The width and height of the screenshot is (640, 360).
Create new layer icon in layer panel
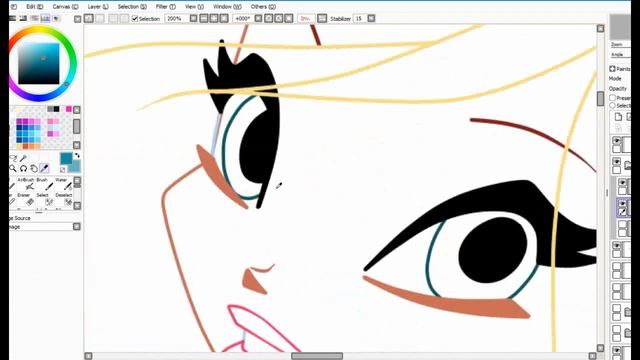[618, 117]
